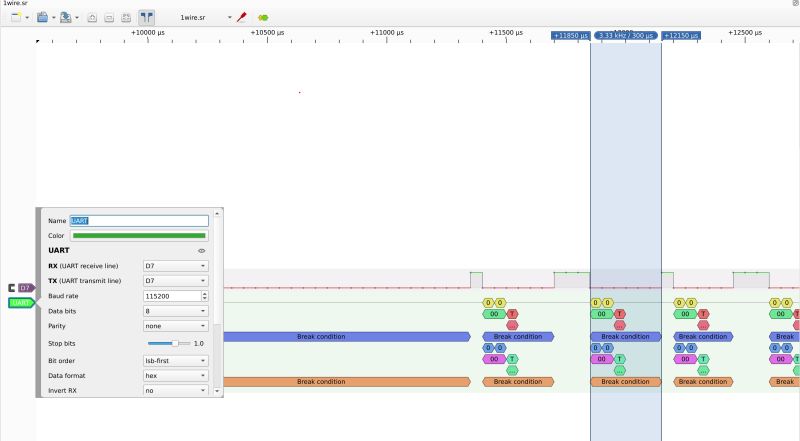Click the long blue Break condition annotation
The height and width of the screenshot is (441, 800).
tap(346, 337)
